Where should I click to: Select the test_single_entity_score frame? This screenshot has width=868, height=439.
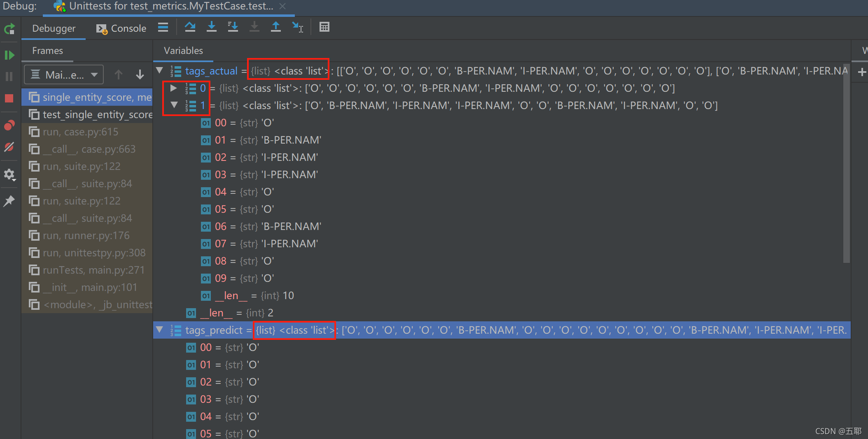click(x=87, y=114)
